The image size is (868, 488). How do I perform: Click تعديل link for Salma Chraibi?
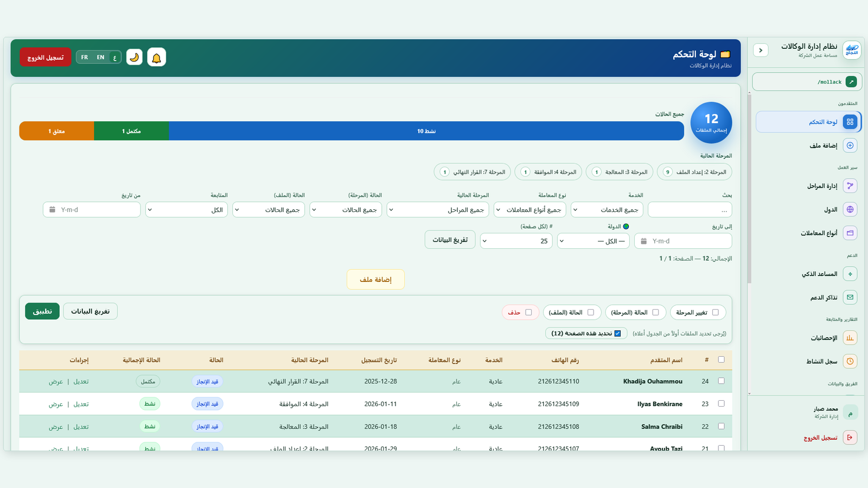point(81,427)
